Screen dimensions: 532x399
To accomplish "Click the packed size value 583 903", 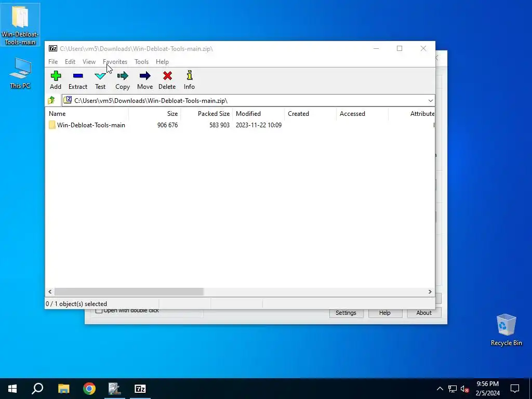I will click(220, 125).
